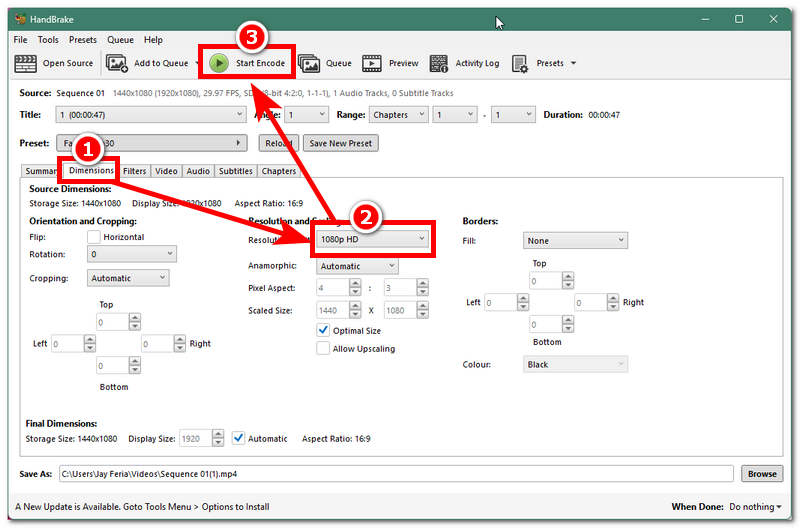Toggle the Automatic display size checkbox
This screenshot has width=800, height=528.
click(x=238, y=438)
